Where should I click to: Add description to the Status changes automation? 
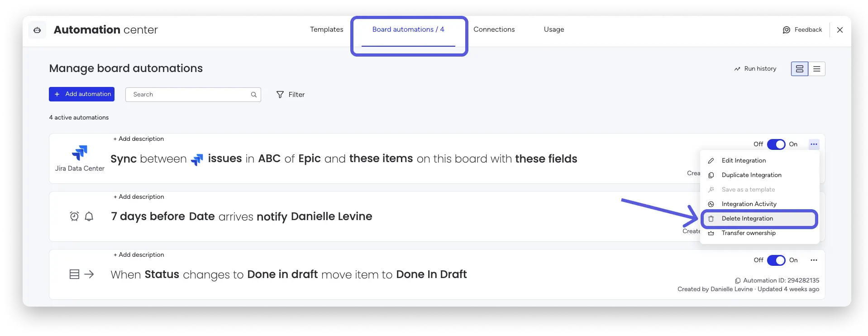(138, 255)
